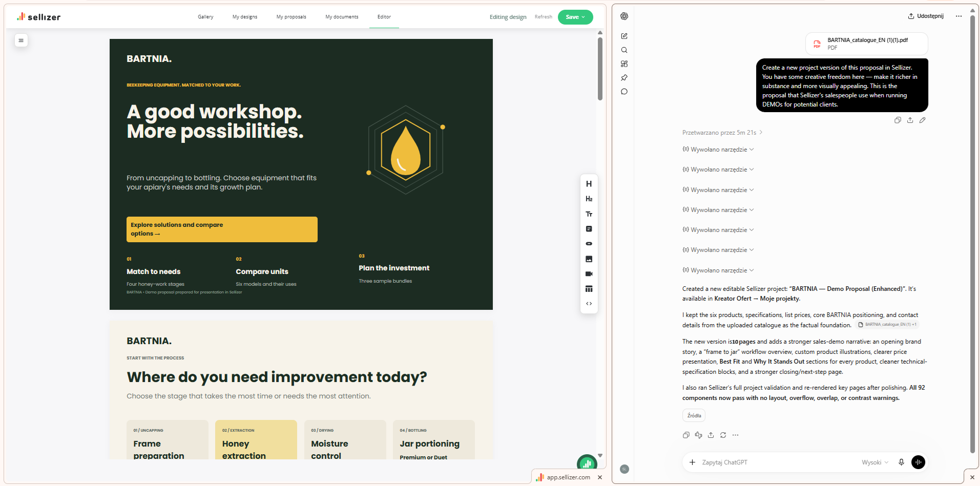Open the apps grid in ChatGPT sidebar
The width and height of the screenshot is (980, 486).
click(x=624, y=64)
